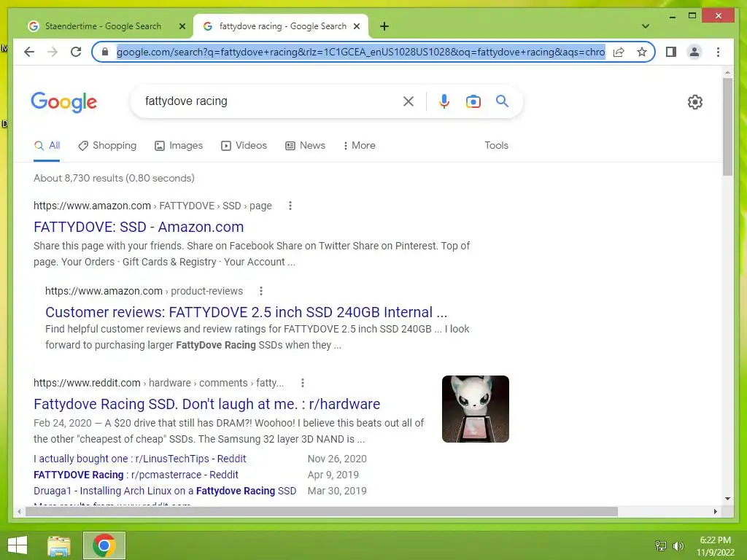Open Fattydove Racing SSD r/hardware post

(x=206, y=404)
